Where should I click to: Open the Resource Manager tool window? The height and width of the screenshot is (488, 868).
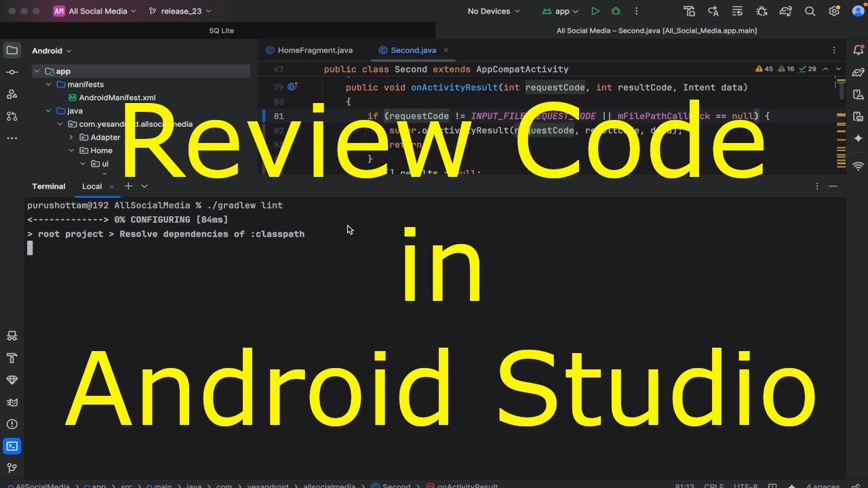click(x=12, y=94)
